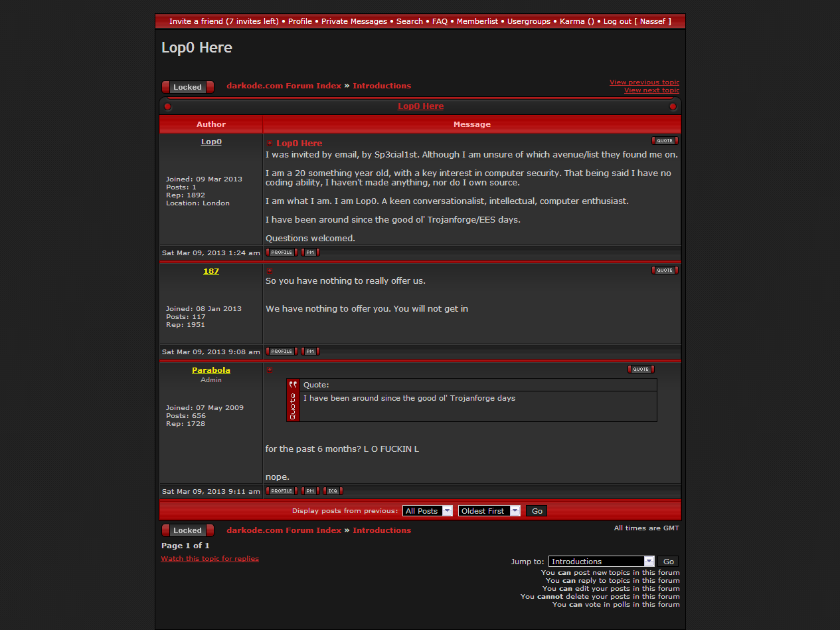Click PM icon under Parabola's post
This screenshot has height=630, width=840.
pos(310,491)
